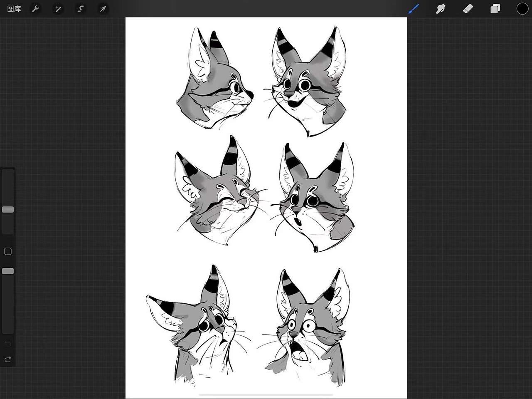
Task: Click the brush size slider handle
Action: pyautogui.click(x=8, y=209)
